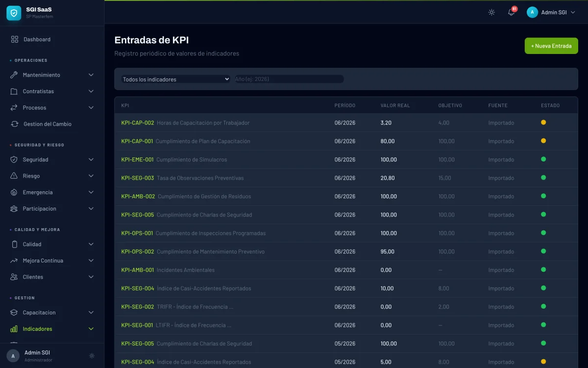Toggle the sidebar brightness icon near Admin SGI
The height and width of the screenshot is (368, 588).
(92, 355)
